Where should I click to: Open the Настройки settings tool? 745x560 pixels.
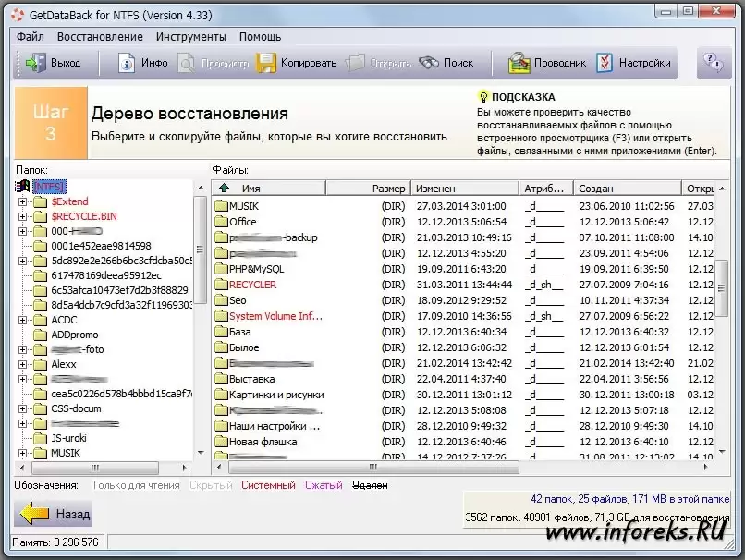(605, 64)
